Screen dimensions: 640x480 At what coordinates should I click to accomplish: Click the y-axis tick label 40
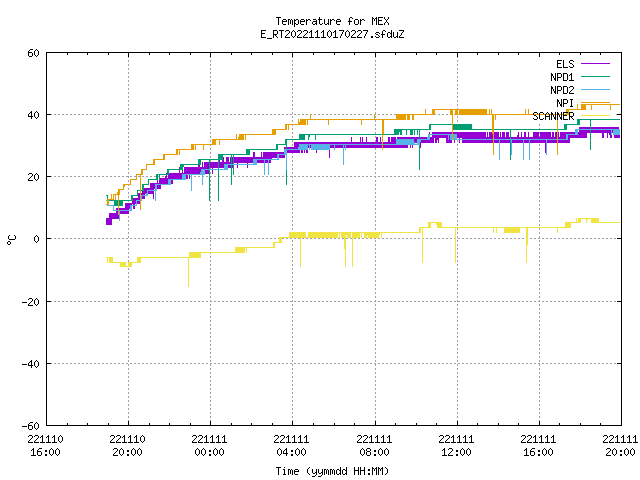(x=33, y=115)
